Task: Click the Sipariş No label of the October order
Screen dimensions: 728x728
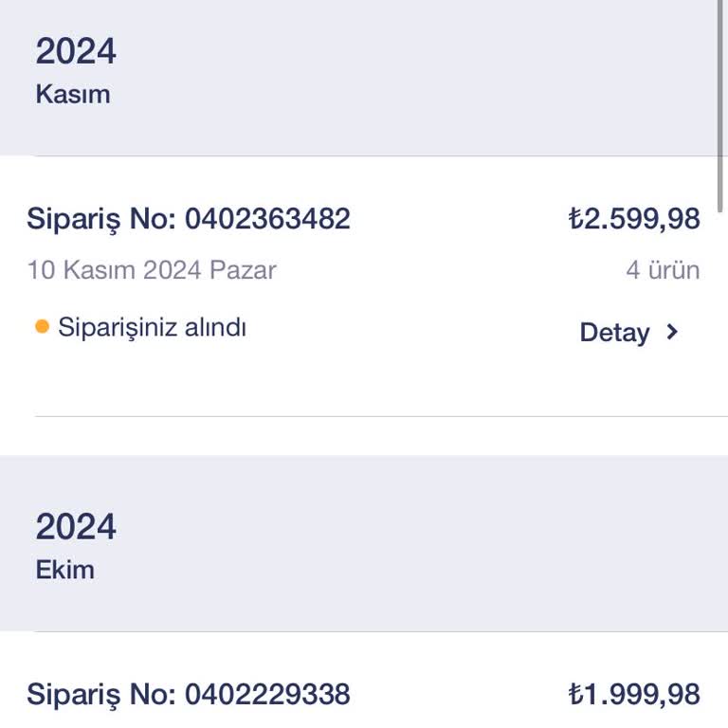Action: (101, 695)
